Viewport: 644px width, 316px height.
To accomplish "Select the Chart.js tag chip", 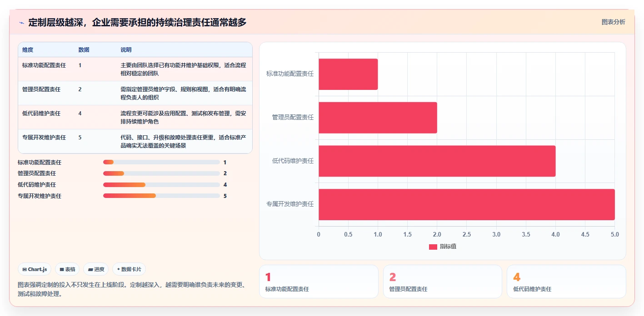I will (x=35, y=269).
